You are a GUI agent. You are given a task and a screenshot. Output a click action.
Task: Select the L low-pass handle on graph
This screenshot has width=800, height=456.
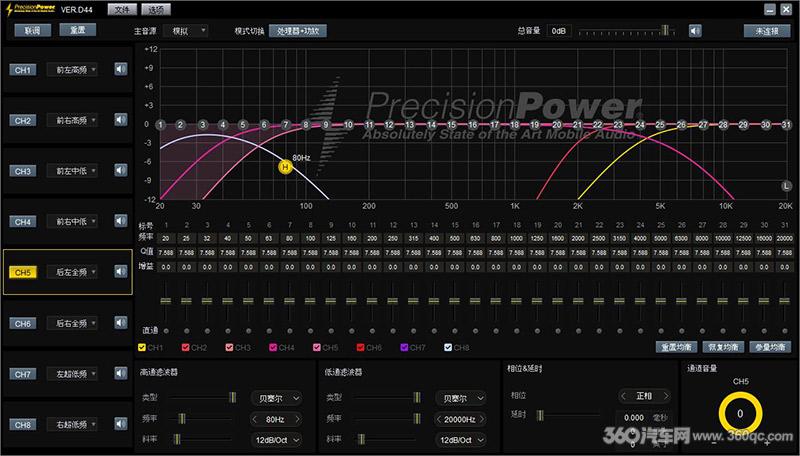[x=786, y=186]
